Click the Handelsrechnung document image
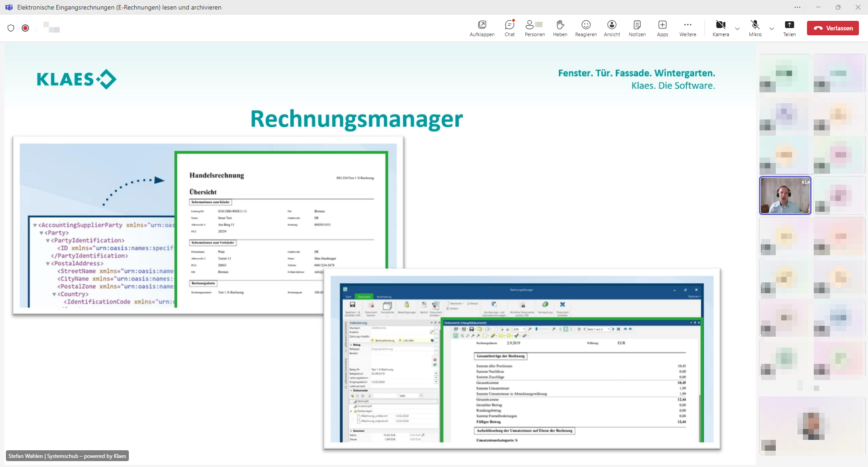This screenshot has width=868, height=467. 208,225
